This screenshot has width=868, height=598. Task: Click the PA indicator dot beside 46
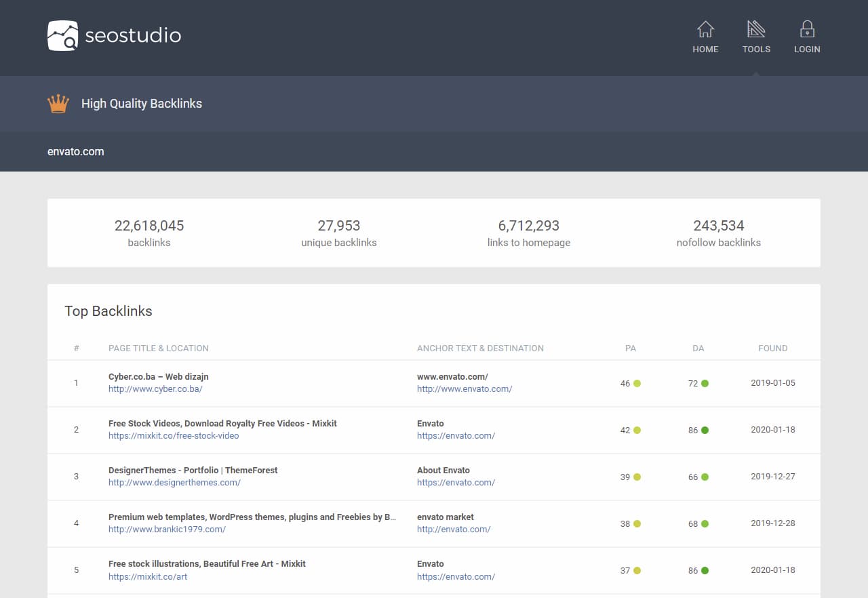(637, 384)
